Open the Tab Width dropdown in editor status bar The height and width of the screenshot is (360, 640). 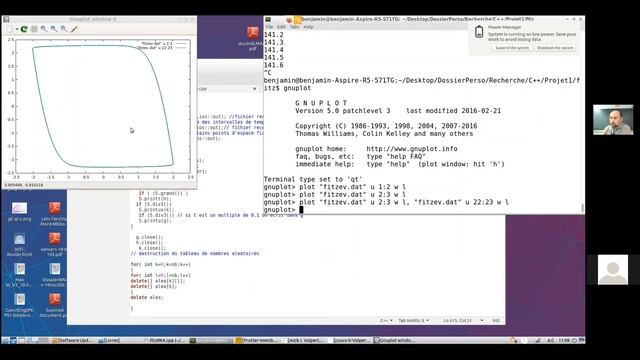pyautogui.click(x=413, y=321)
